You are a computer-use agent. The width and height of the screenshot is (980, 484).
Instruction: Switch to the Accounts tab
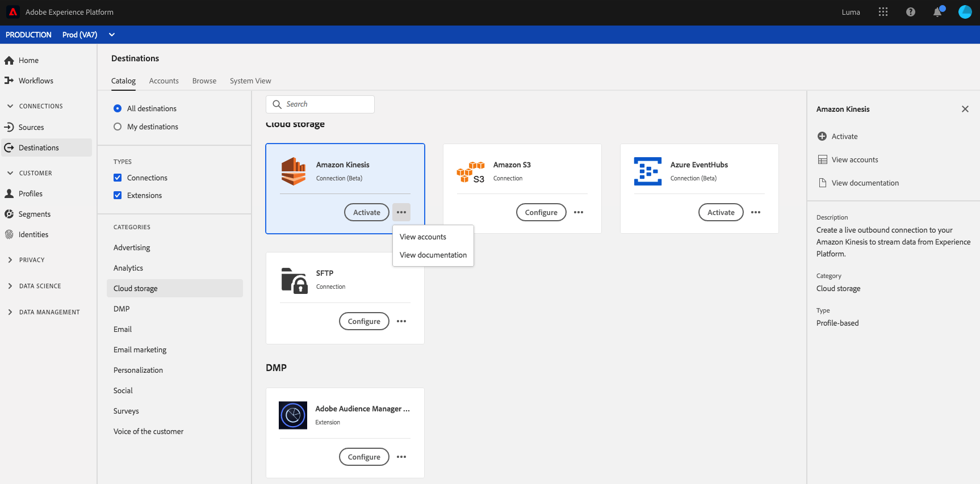coord(164,81)
